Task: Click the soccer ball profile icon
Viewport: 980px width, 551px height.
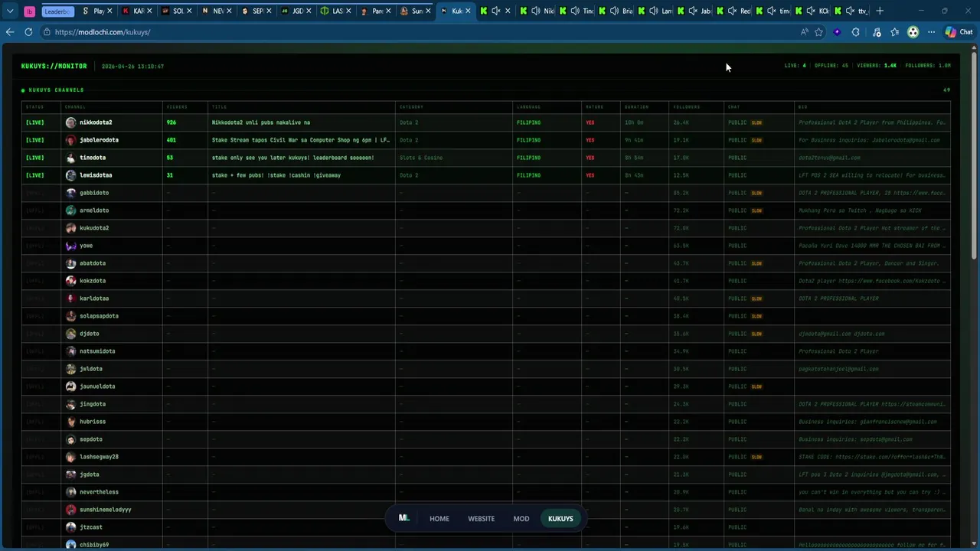Action: coord(913,32)
